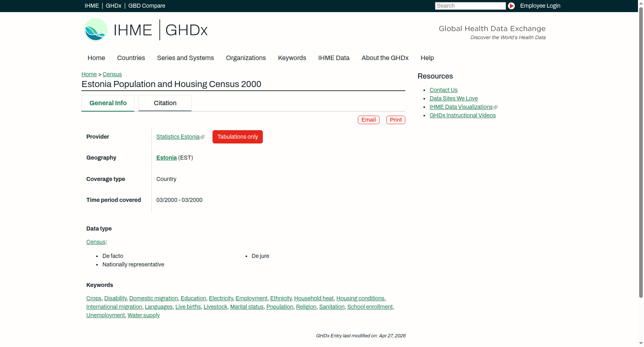The image size is (644, 347).
Task: Open Domestic migration keyword
Action: coord(153,298)
